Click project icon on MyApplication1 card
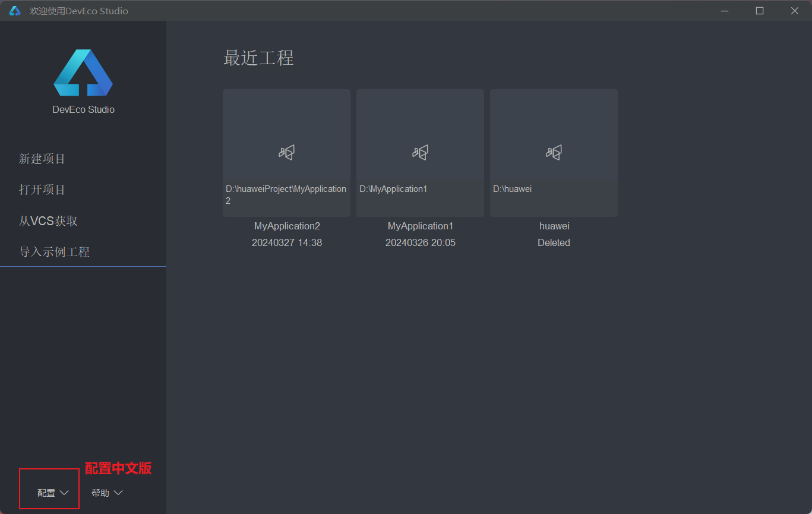Viewport: 812px width, 514px height. [x=420, y=153]
